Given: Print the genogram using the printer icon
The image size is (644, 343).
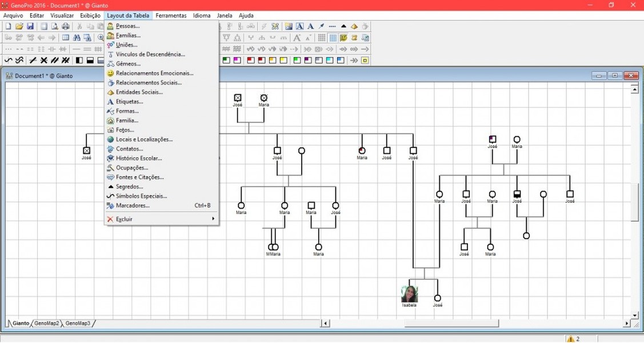Looking at the screenshot, I should pos(65,26).
